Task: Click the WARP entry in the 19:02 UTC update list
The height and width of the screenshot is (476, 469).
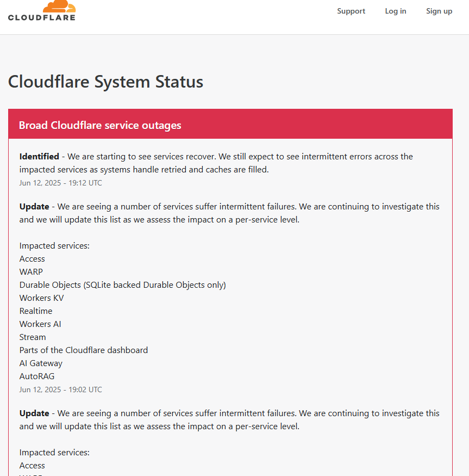Action: (31, 271)
